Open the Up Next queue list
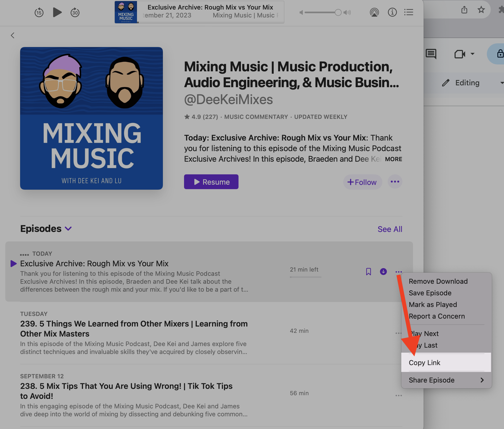The width and height of the screenshot is (504, 429). tap(409, 12)
